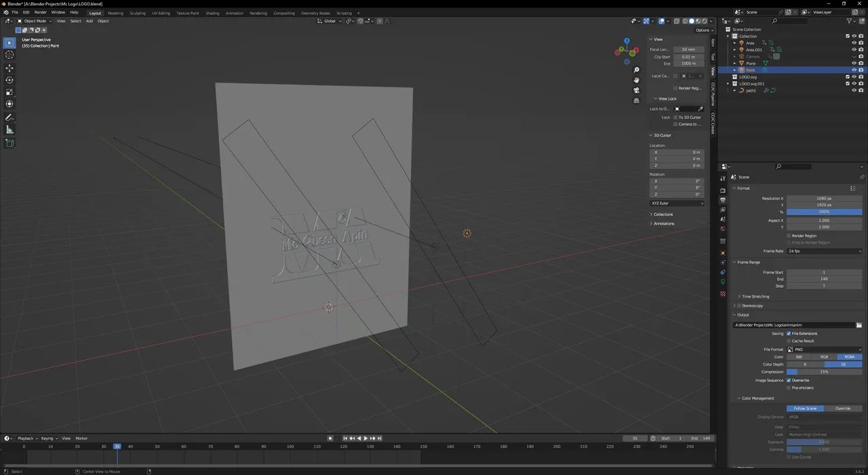Activate the Move tool

pyautogui.click(x=9, y=68)
